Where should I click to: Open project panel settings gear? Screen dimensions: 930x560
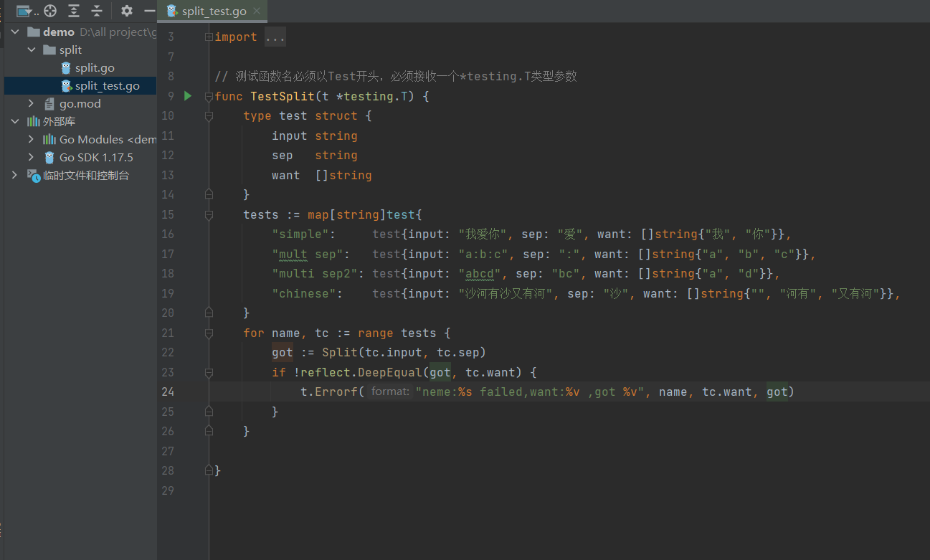coord(127,11)
